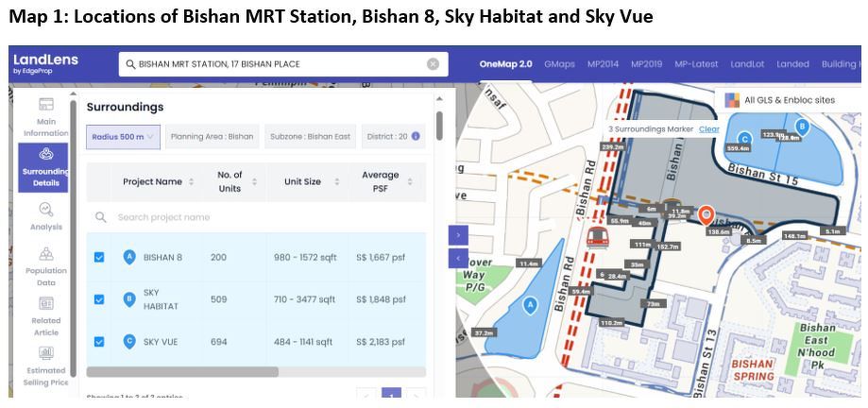
Task: Click marker C pin beside SKY VUE
Action: point(129,342)
